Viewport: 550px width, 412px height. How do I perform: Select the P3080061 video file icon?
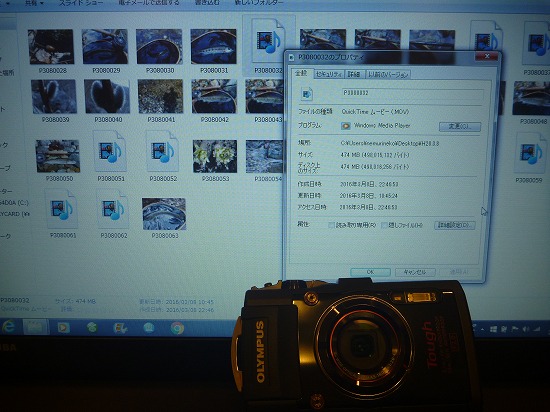tap(61, 209)
